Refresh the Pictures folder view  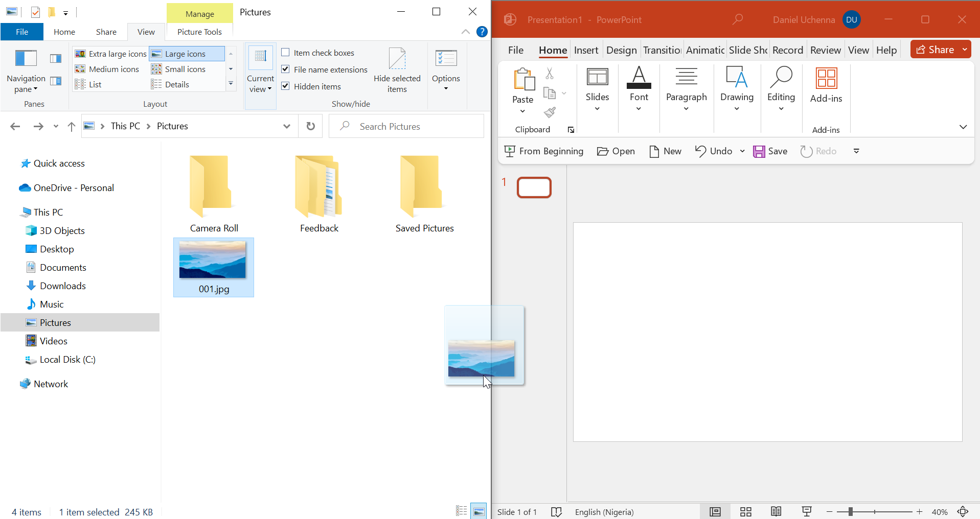coord(310,126)
